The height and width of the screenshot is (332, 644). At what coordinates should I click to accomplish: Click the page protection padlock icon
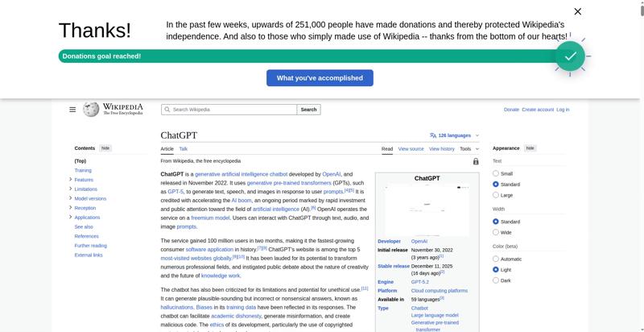[476, 161]
